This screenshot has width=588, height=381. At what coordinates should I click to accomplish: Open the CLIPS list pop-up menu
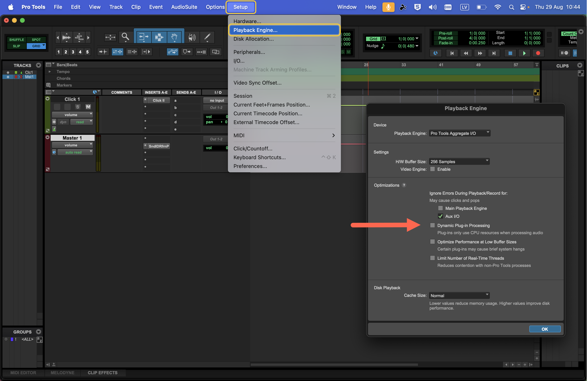tap(580, 65)
